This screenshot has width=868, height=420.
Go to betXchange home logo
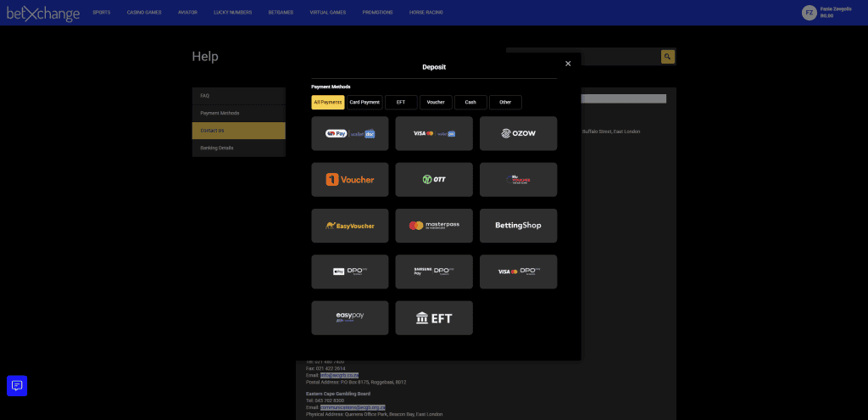click(43, 14)
